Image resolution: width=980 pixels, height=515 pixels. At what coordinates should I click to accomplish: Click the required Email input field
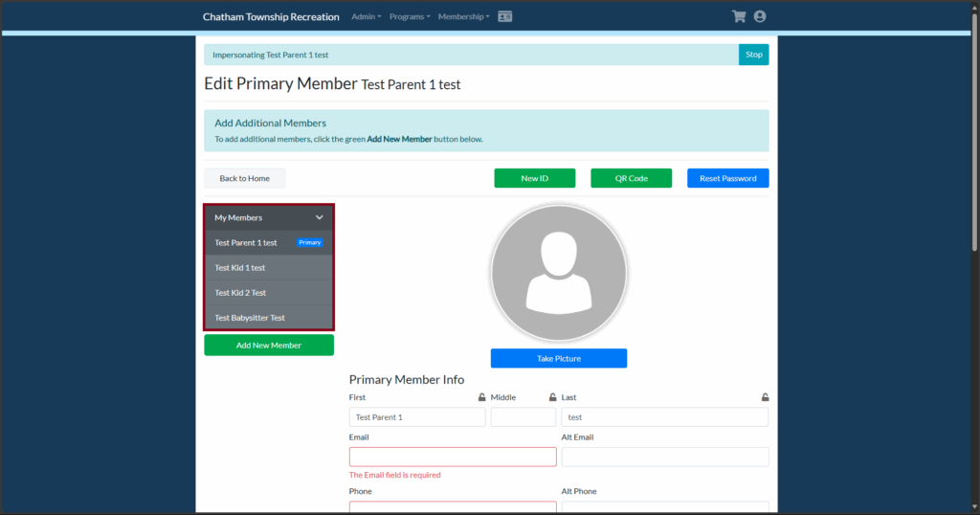pyautogui.click(x=453, y=457)
